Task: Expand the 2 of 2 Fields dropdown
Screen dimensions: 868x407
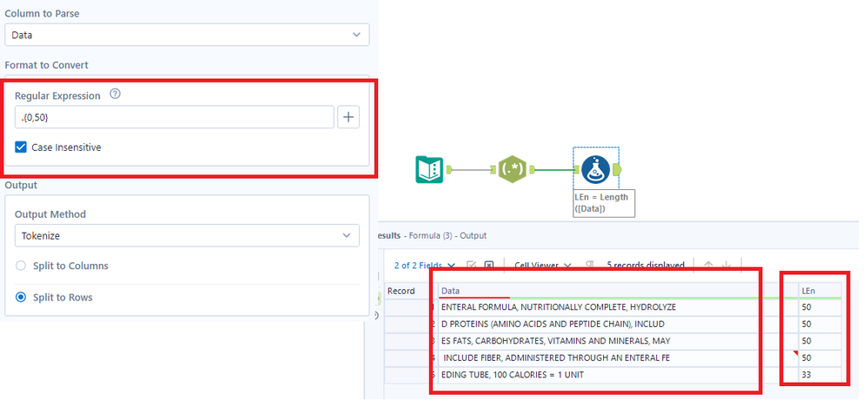Action: tap(425, 266)
